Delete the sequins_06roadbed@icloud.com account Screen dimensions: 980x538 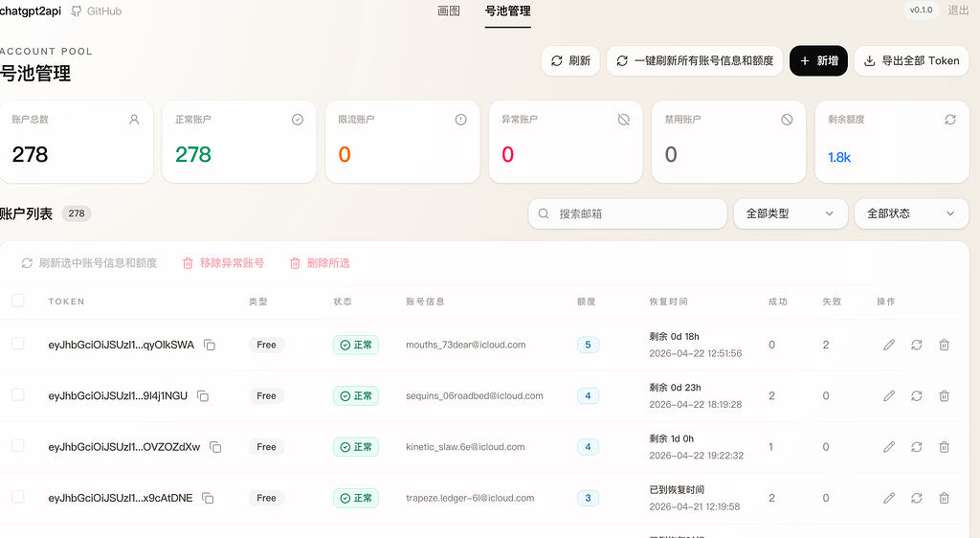pyautogui.click(x=944, y=396)
